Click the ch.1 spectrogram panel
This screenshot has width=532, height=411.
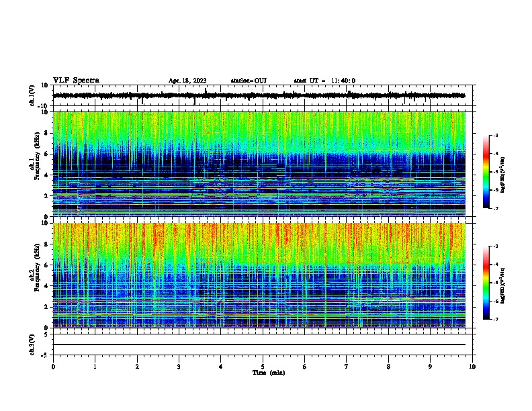tap(259, 164)
